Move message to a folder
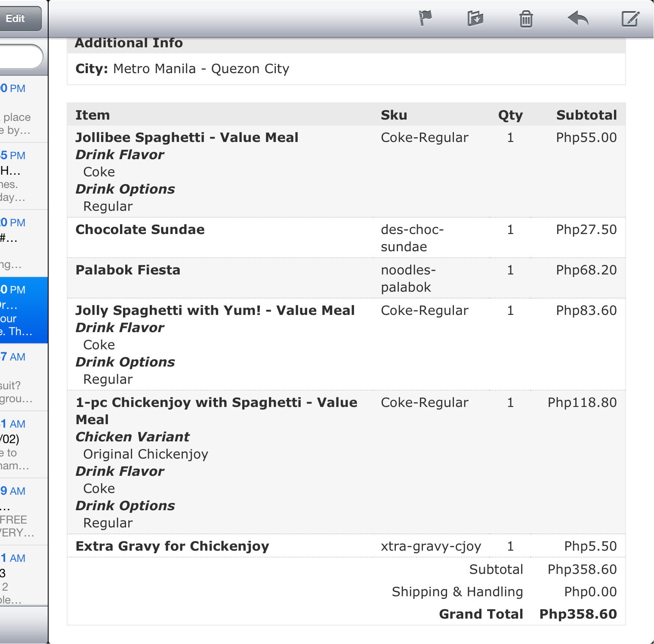This screenshot has width=654, height=644. (x=475, y=18)
